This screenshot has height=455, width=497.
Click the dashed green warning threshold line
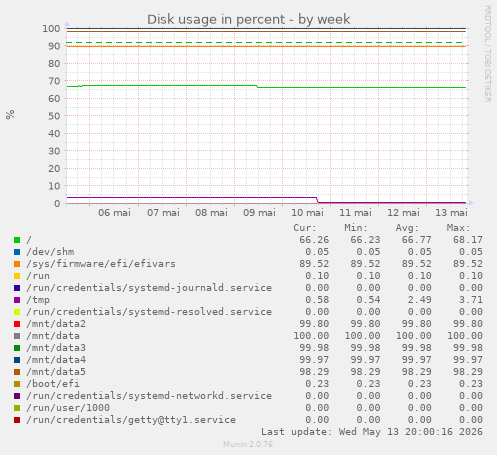[266, 43]
